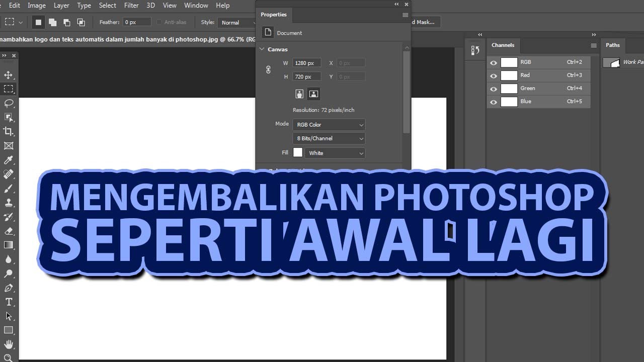The width and height of the screenshot is (644, 362).
Task: Select the Rectangular Marquee tool in toolbox
Action: coord(9,89)
